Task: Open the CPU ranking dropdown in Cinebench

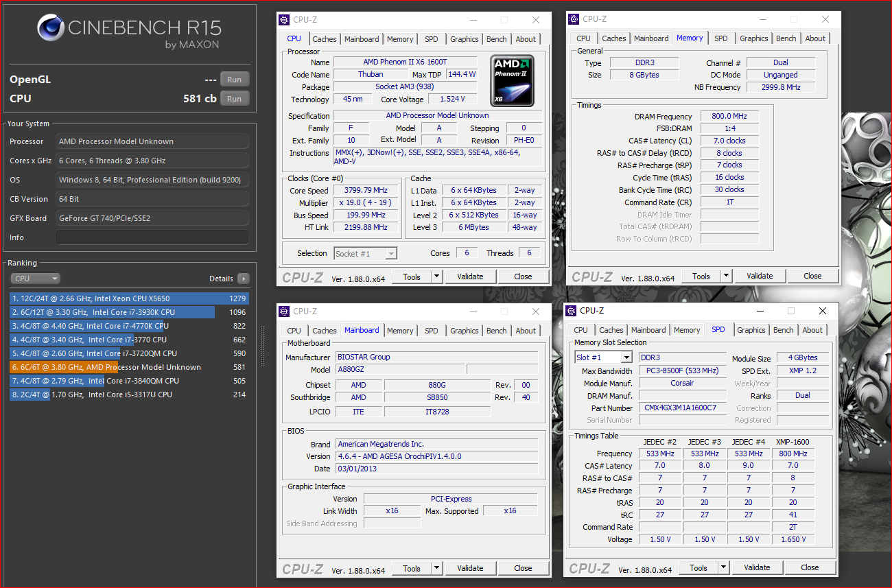Action: [x=36, y=279]
